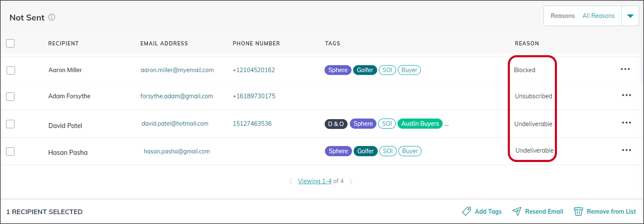This screenshot has width=644, height=224.
Task: Click the TAGS column header
Action: 333,43
